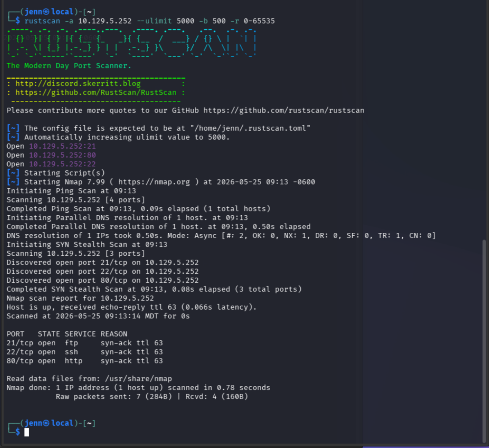Click 'Initiating Parallel DNS resolution' line
The image size is (489, 448).
pos(127,218)
